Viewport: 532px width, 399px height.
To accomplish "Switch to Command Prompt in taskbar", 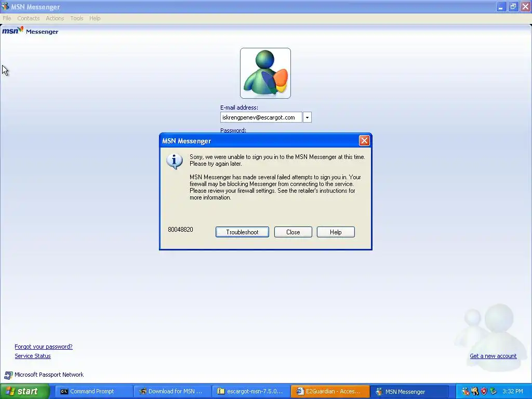I will coord(94,391).
